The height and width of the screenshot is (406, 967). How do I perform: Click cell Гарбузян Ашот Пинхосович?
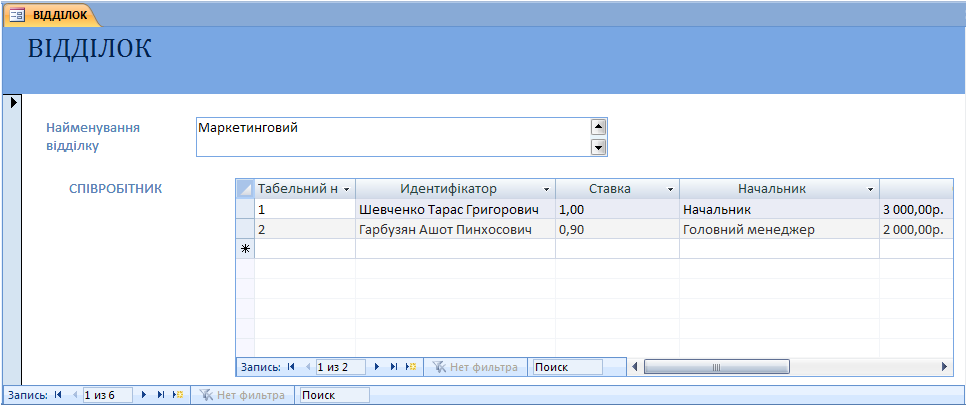[455, 229]
